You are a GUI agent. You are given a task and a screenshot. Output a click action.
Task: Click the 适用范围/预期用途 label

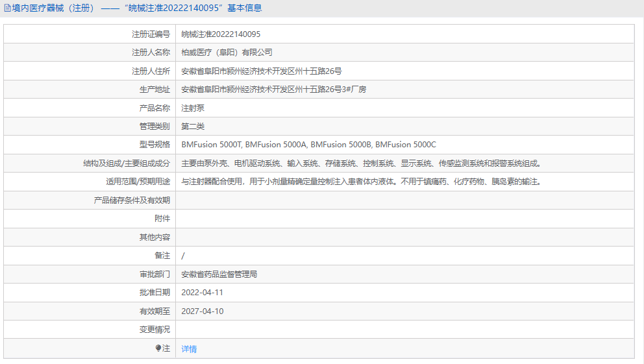(138, 182)
